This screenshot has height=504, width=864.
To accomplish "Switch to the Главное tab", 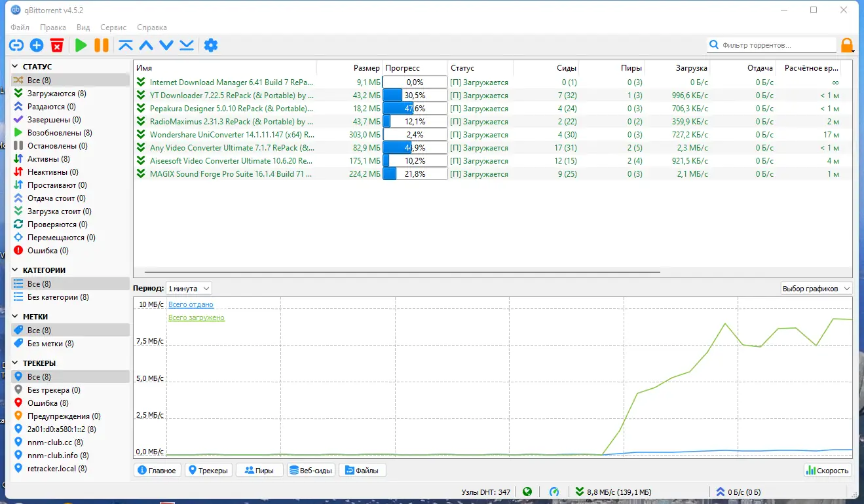I will coord(157,470).
